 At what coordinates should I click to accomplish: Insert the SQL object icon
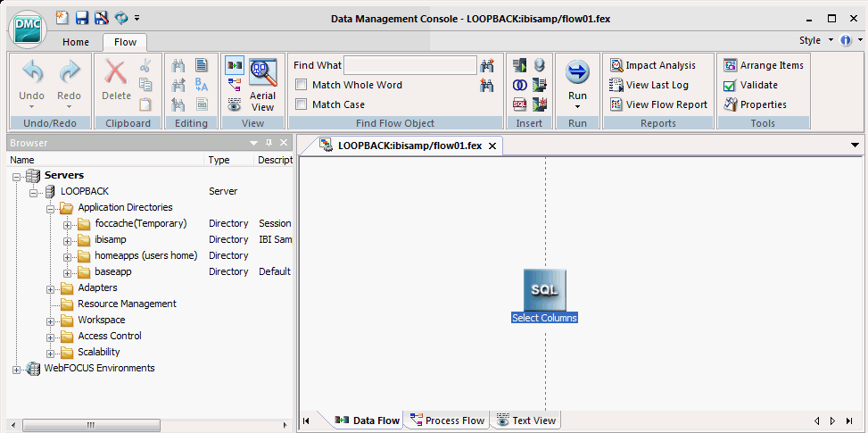tap(520, 104)
